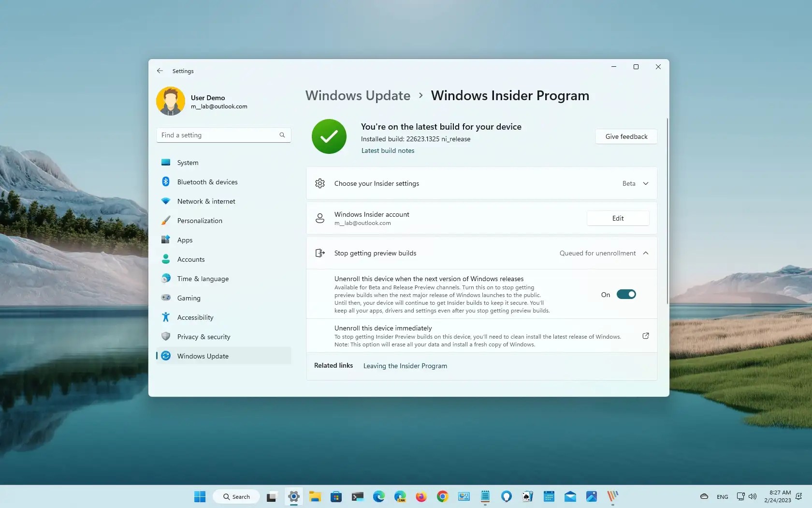Edit the Windows Insider account

[x=618, y=218]
